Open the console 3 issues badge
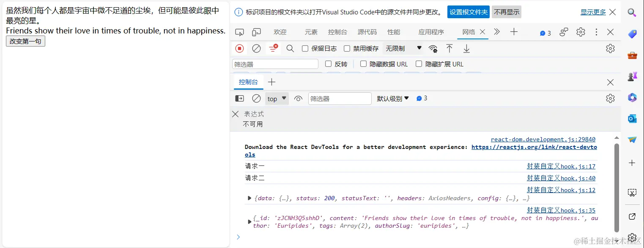Viewport: 644px width, 248px height. click(422, 98)
